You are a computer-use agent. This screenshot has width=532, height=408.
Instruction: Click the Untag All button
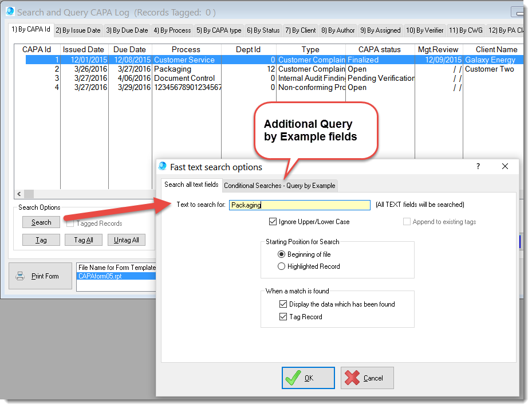(127, 240)
